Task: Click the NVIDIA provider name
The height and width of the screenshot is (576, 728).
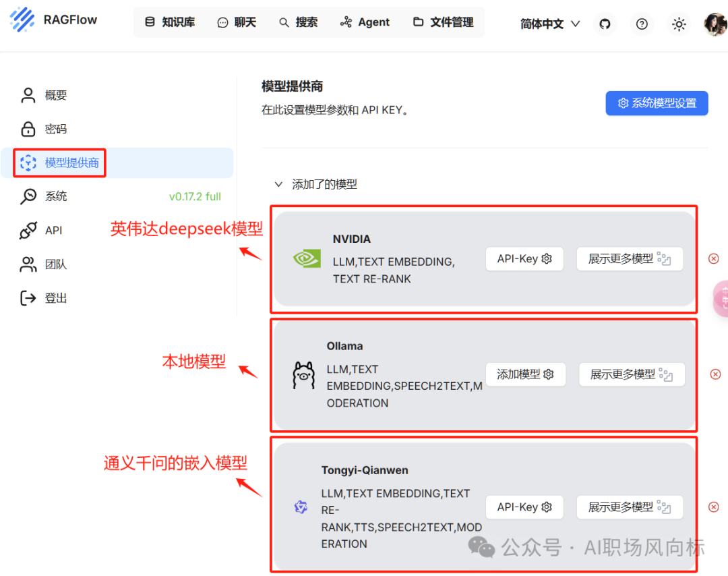Action: tap(351, 239)
